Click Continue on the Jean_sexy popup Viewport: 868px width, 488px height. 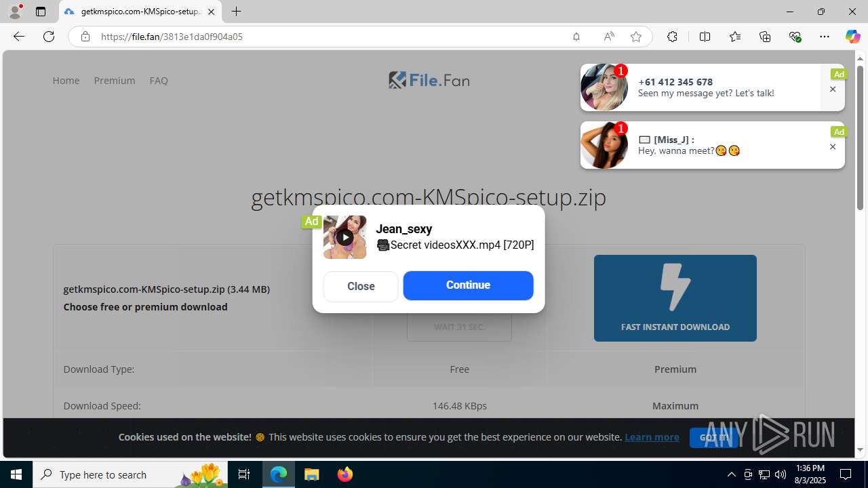pyautogui.click(x=468, y=285)
